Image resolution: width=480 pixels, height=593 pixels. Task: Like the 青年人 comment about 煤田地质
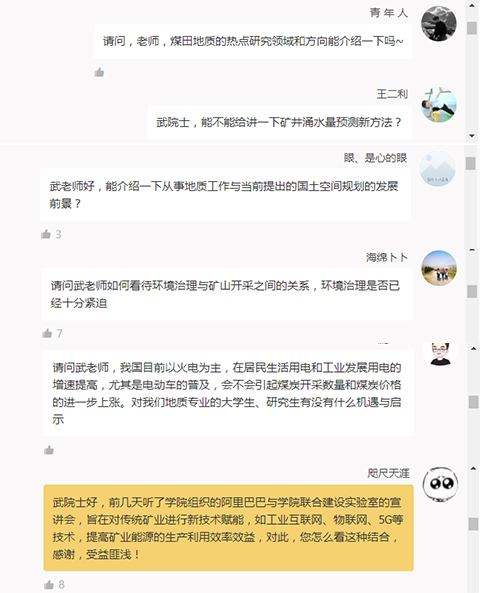point(99,72)
